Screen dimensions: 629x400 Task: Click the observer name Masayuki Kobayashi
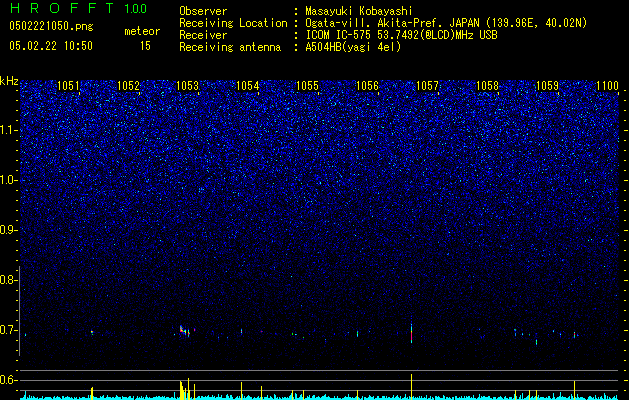tap(359, 11)
